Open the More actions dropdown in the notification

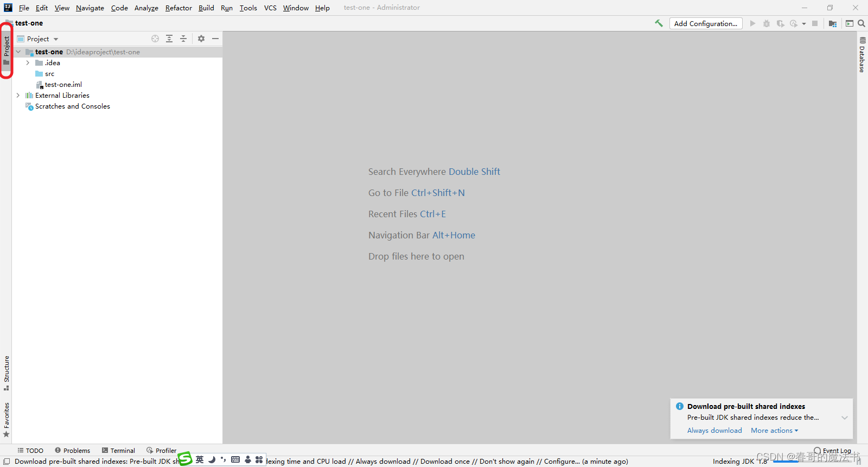[775, 430]
